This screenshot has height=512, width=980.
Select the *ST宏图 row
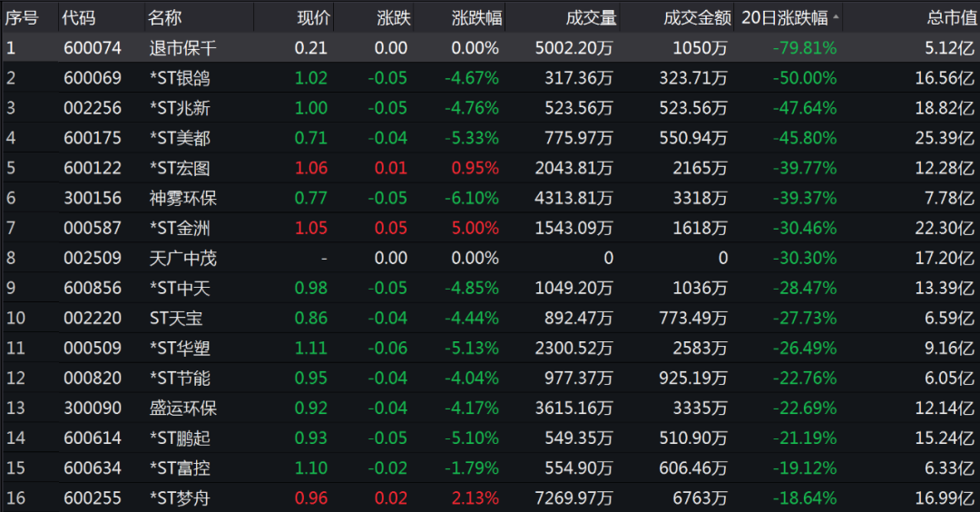coord(490,168)
